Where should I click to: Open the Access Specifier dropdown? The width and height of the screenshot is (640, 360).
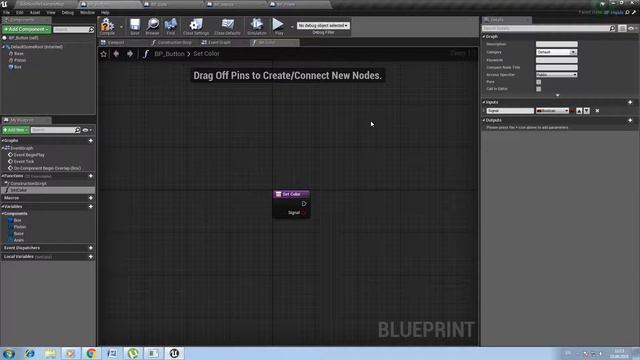(x=556, y=75)
